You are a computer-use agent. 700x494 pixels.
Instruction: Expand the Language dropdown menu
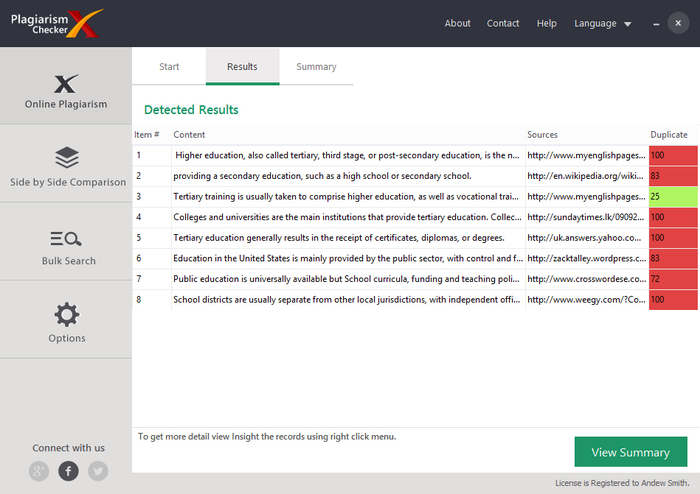[x=603, y=23]
